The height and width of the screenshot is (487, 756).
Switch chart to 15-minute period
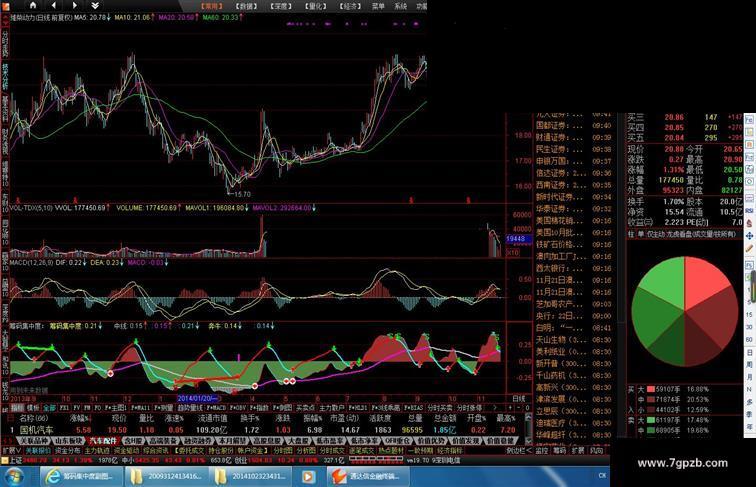(749, 314)
